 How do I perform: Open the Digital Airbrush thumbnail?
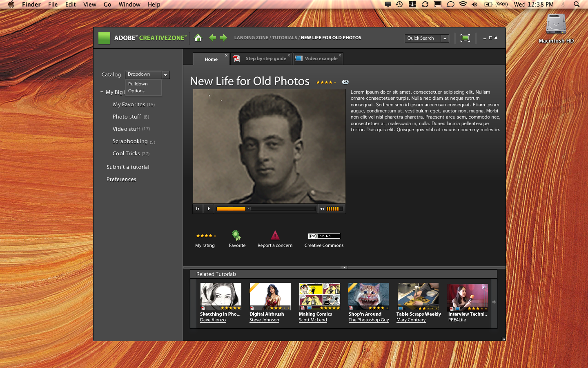pyautogui.click(x=270, y=296)
